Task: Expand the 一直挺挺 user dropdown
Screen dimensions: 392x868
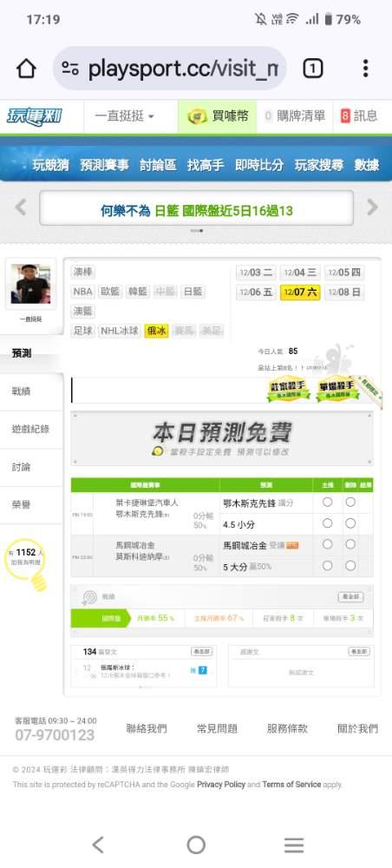Action: [124, 116]
